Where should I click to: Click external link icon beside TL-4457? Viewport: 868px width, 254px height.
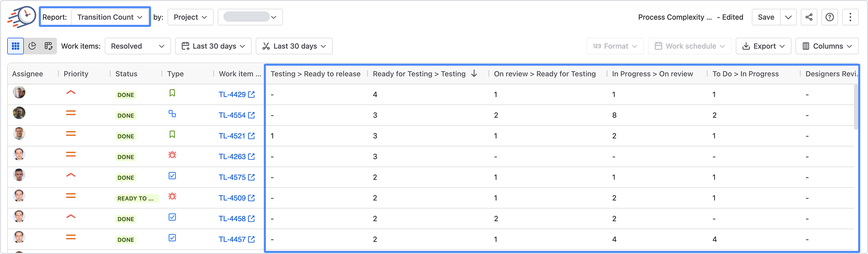tap(251, 240)
